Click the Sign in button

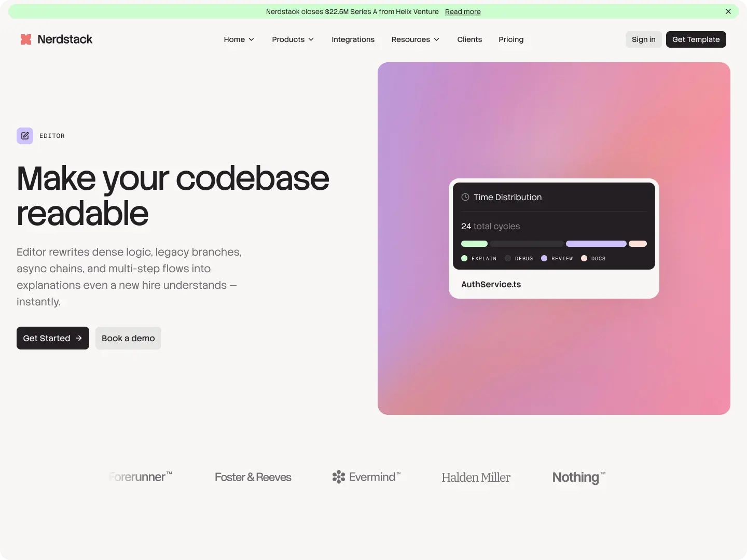[x=644, y=39]
